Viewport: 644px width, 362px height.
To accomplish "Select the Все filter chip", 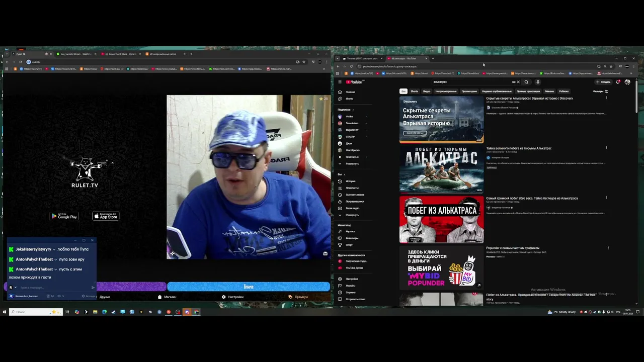I will [403, 92].
